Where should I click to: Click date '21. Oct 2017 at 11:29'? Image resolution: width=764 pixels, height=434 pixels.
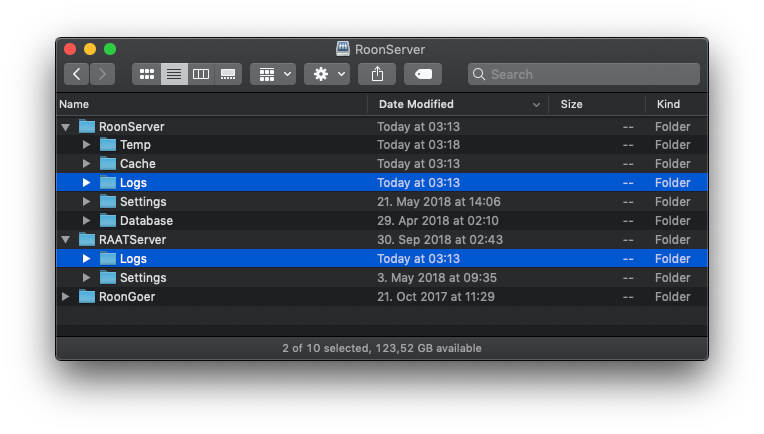[436, 297]
